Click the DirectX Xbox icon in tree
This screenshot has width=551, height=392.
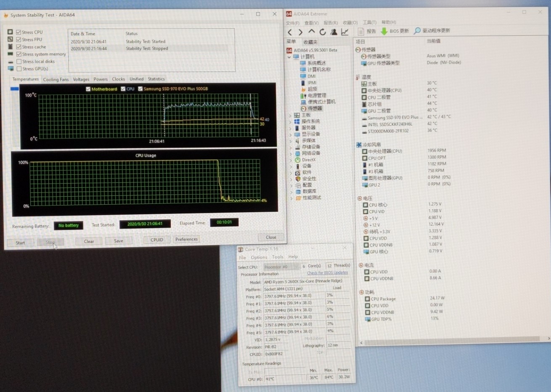click(297, 160)
